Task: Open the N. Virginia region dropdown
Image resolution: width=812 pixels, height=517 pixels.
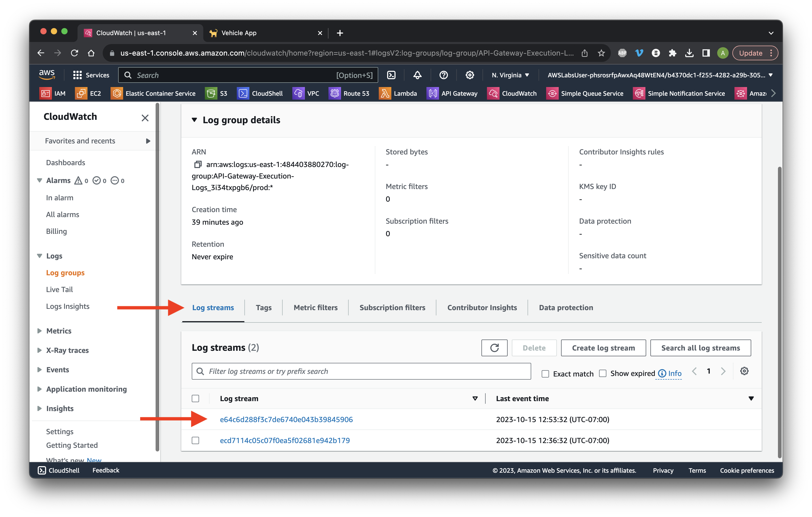Action: pos(510,75)
